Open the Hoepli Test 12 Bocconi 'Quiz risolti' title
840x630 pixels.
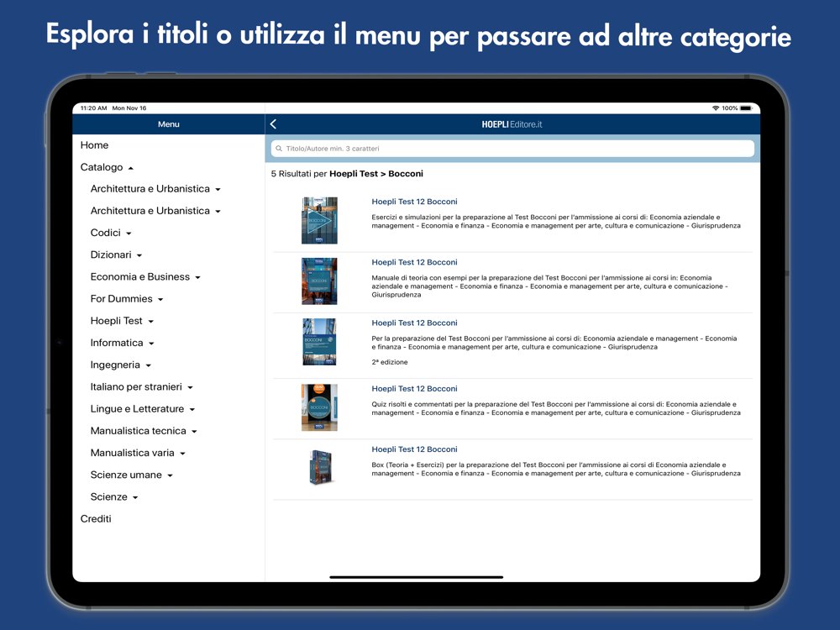pos(414,388)
